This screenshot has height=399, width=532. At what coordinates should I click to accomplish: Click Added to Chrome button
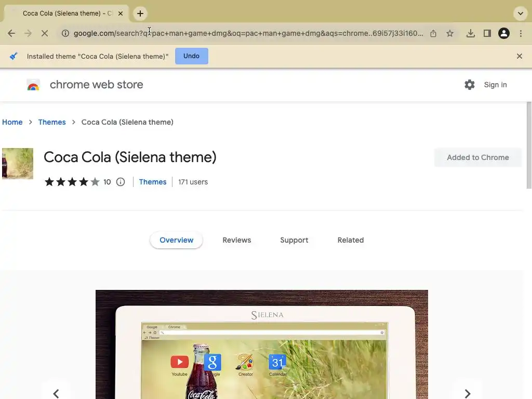(478, 157)
